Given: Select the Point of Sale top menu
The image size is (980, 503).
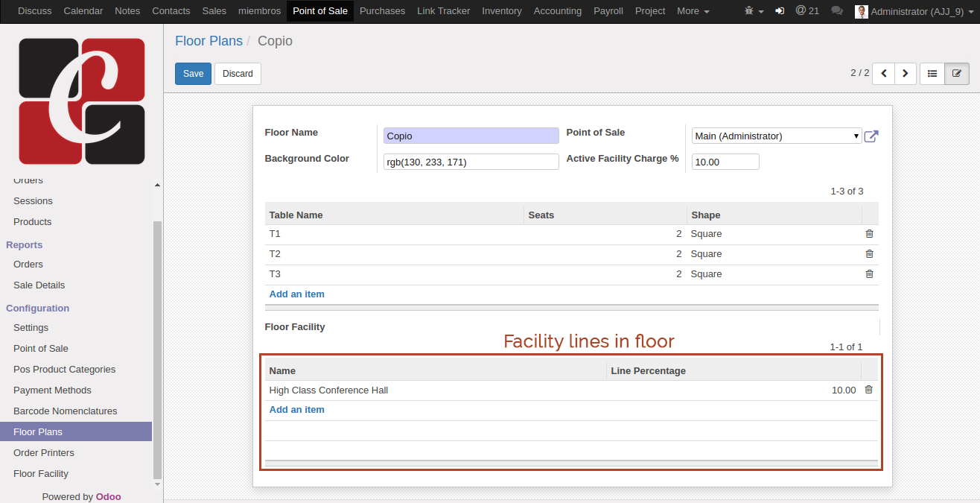Looking at the screenshot, I should [320, 11].
